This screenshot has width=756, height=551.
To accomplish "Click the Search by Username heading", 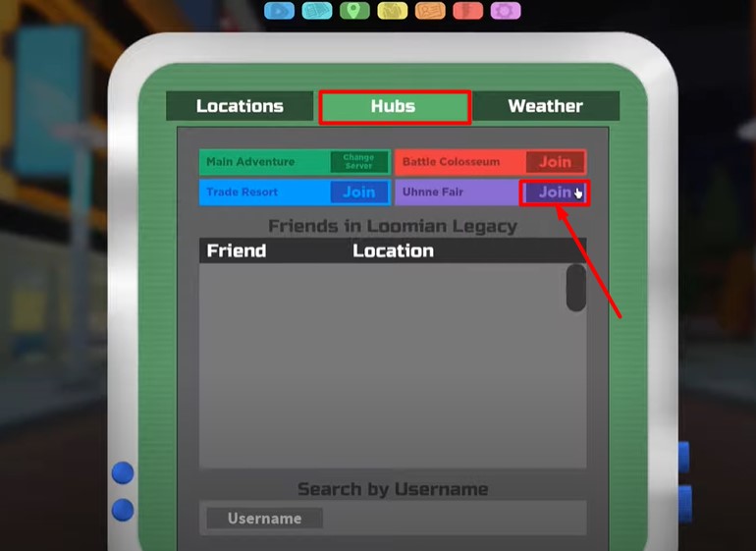I will pyautogui.click(x=393, y=489).
